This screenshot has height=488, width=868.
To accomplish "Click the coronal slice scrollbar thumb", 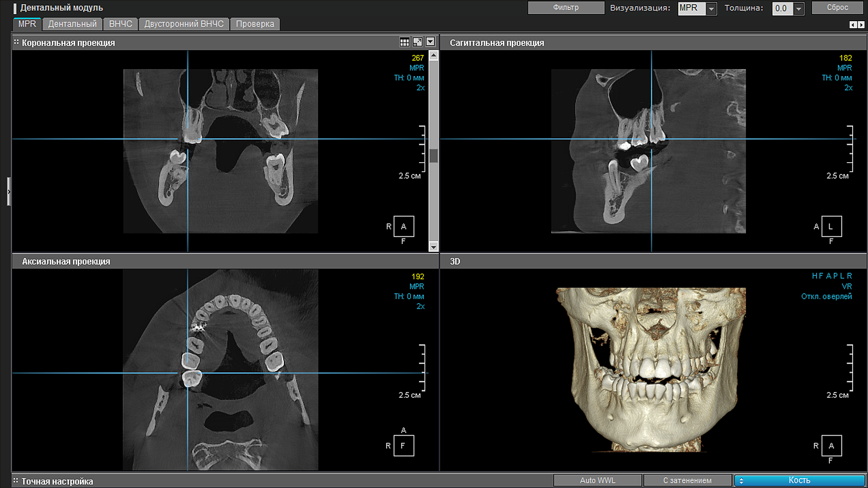I will click(434, 155).
